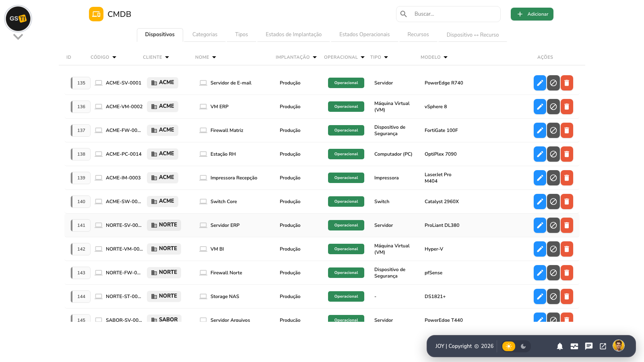The image size is (644, 362).
Task: Open the system monitor pulse icon
Action: pyautogui.click(x=574, y=346)
